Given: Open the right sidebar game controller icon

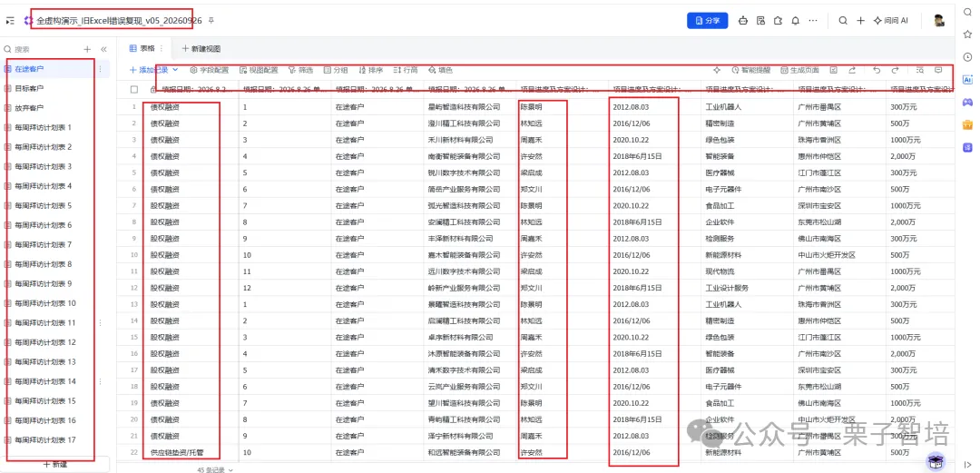Looking at the screenshot, I should [x=967, y=102].
